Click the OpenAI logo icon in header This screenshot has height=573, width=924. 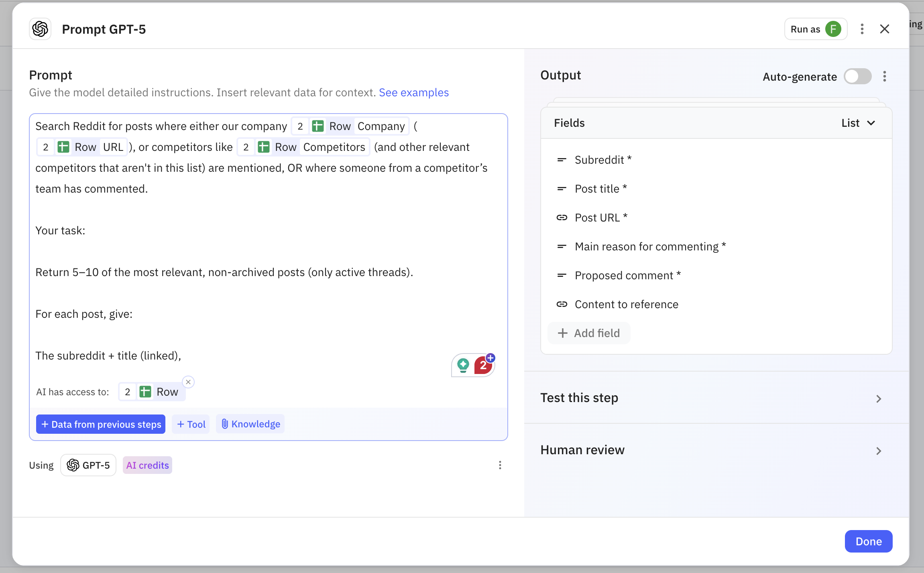coord(40,29)
